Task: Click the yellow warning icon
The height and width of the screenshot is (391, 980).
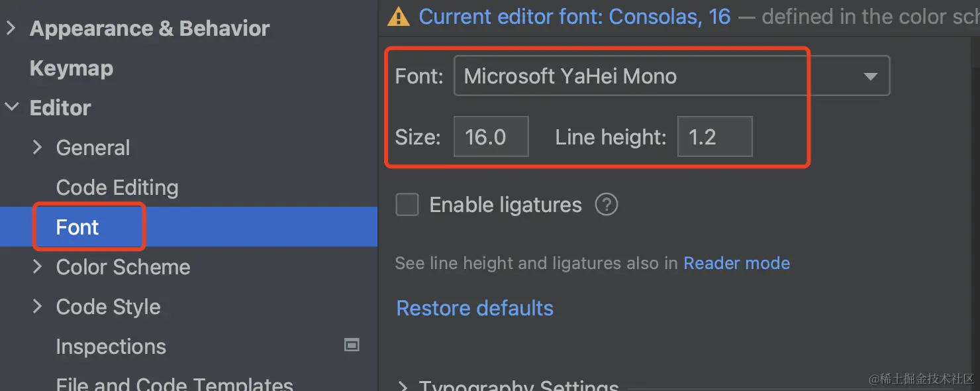Action: point(399,17)
